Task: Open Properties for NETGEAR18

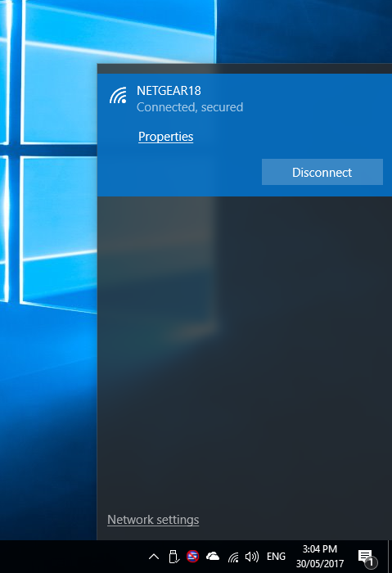Action: [166, 137]
